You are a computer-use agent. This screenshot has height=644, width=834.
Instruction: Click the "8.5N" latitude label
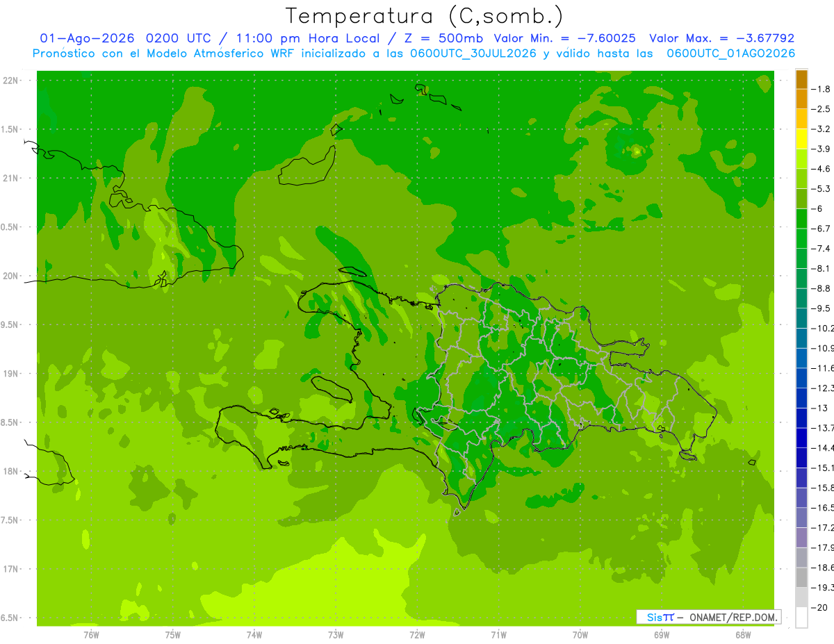coord(10,422)
